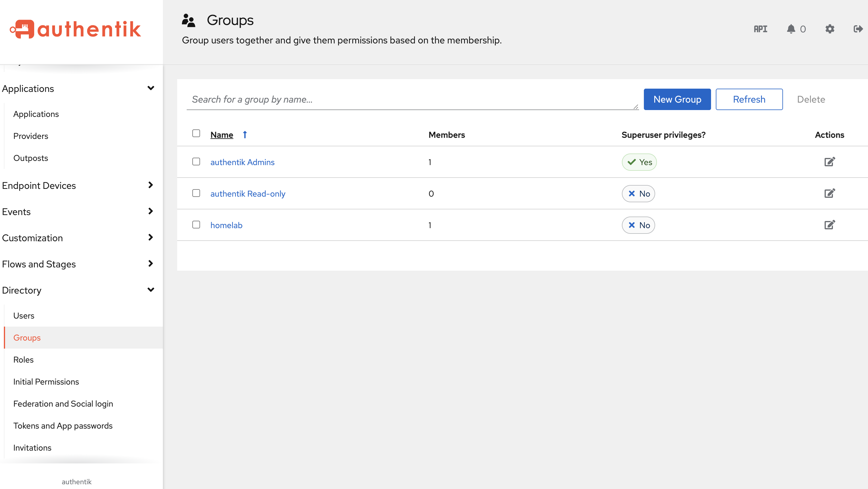Open settings gear icon in header
The width and height of the screenshot is (868, 489).
pyautogui.click(x=830, y=29)
